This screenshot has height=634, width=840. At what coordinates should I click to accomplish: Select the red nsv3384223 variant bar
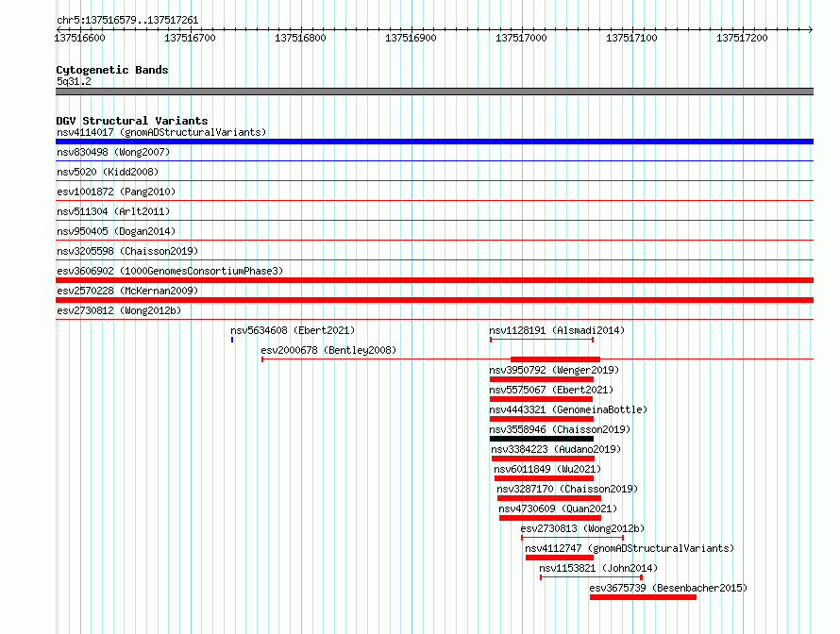544,459
